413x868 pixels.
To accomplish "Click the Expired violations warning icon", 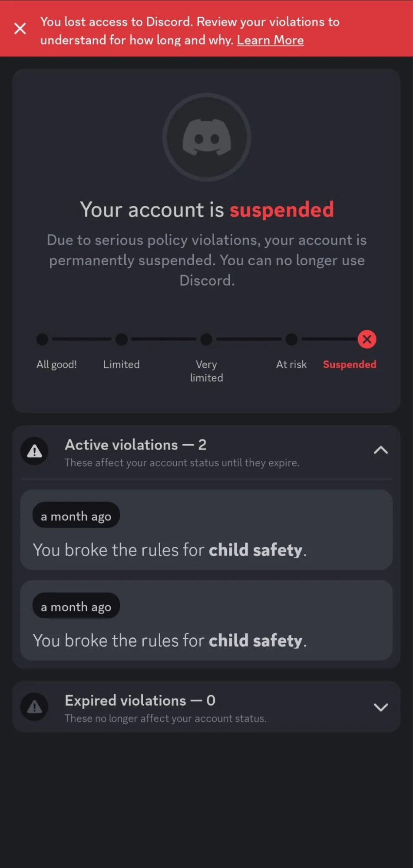I will coord(35,707).
